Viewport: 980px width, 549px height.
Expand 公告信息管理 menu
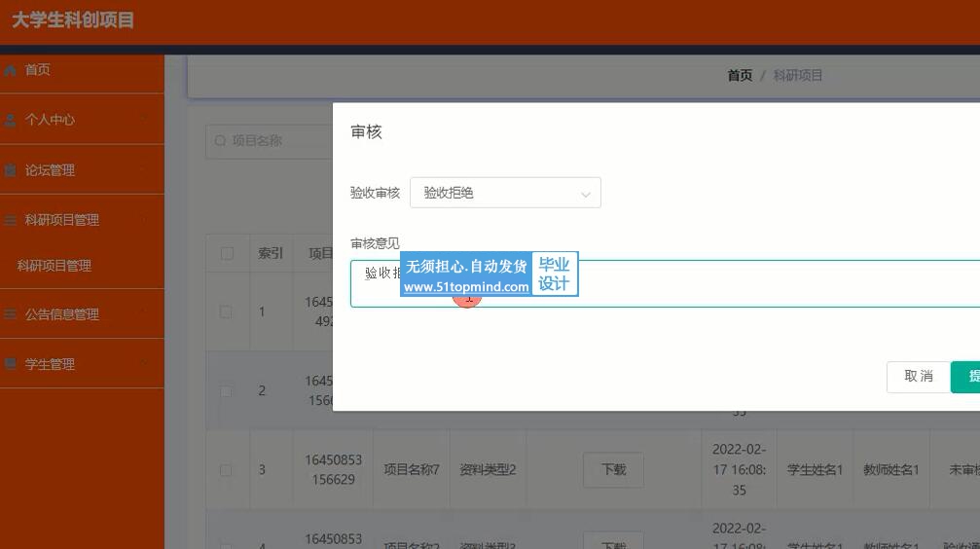[82, 313]
